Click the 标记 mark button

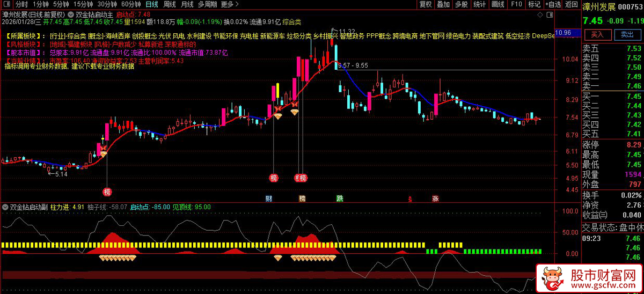tap(534, 4)
